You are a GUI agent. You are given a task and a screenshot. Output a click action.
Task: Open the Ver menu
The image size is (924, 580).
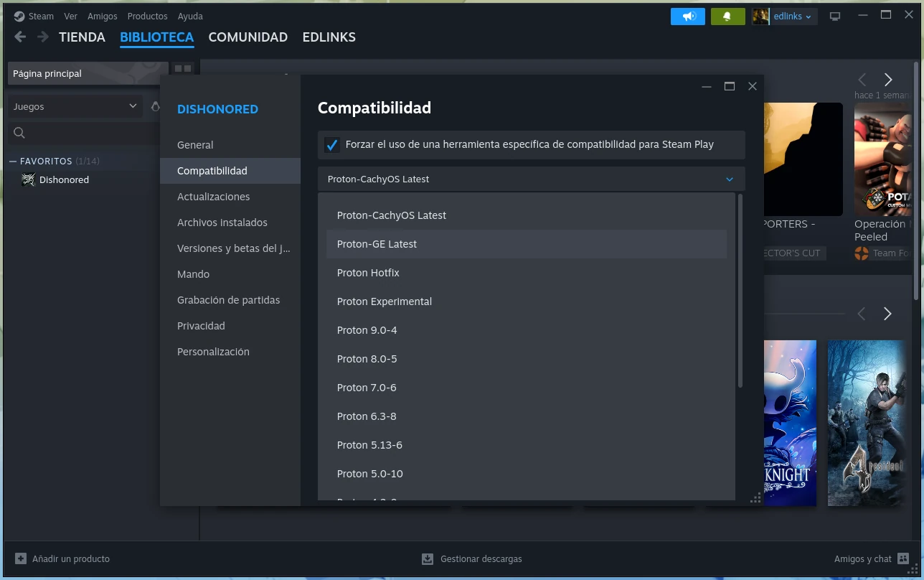70,16
